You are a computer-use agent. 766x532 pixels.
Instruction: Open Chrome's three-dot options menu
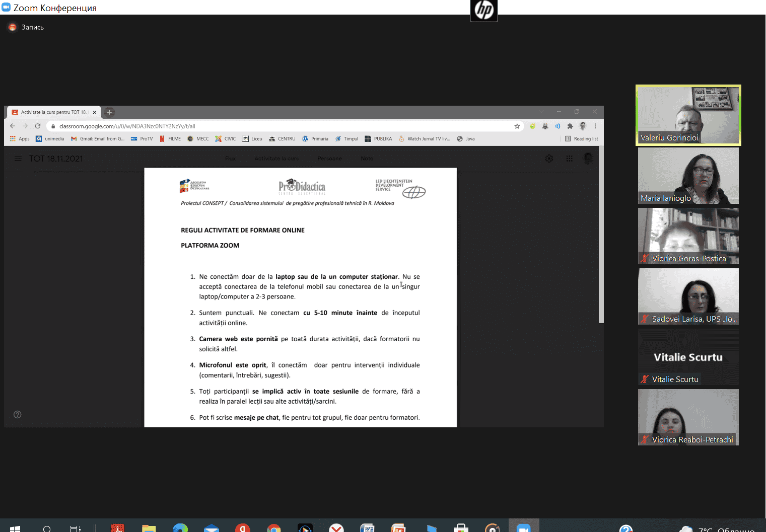click(x=595, y=126)
